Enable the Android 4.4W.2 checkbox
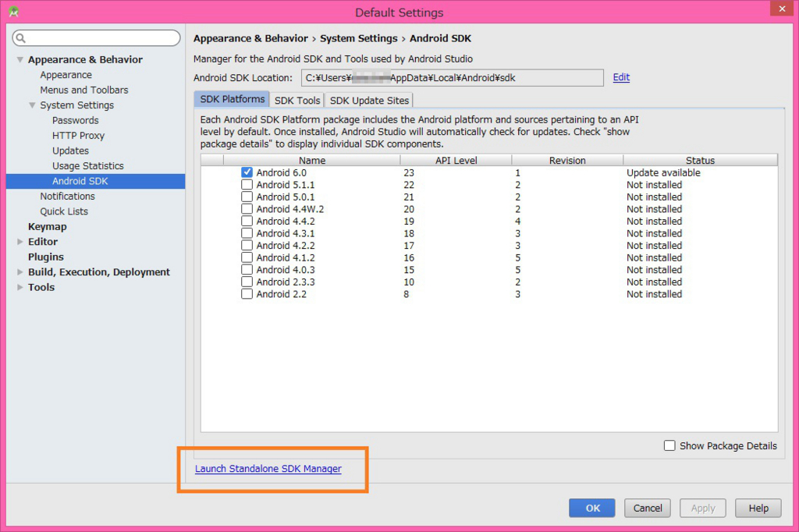Image resolution: width=799 pixels, height=532 pixels. [x=247, y=209]
